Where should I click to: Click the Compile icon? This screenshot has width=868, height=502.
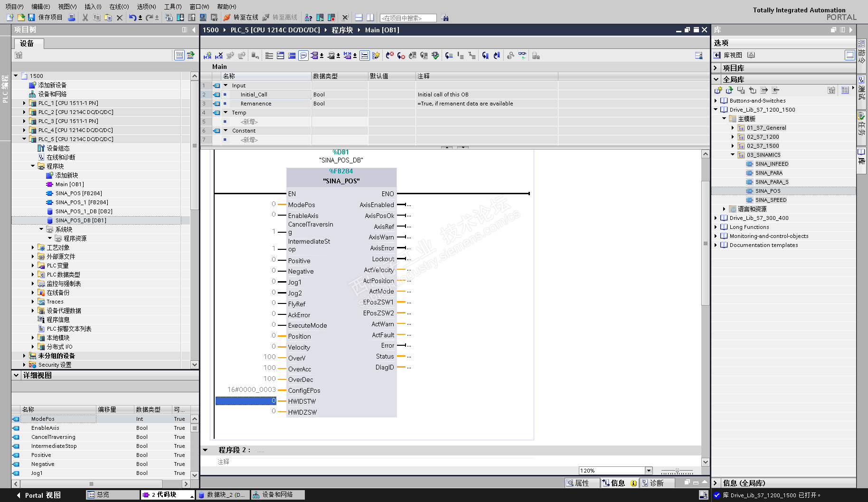tap(169, 18)
